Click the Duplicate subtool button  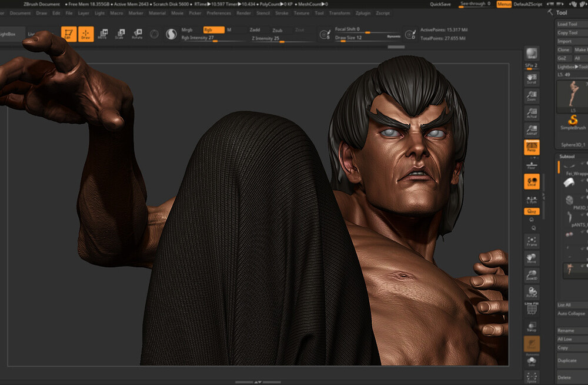pos(572,360)
